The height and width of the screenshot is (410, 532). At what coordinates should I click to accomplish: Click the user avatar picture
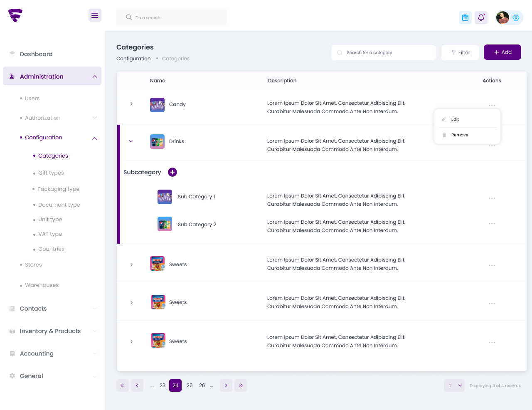(502, 17)
